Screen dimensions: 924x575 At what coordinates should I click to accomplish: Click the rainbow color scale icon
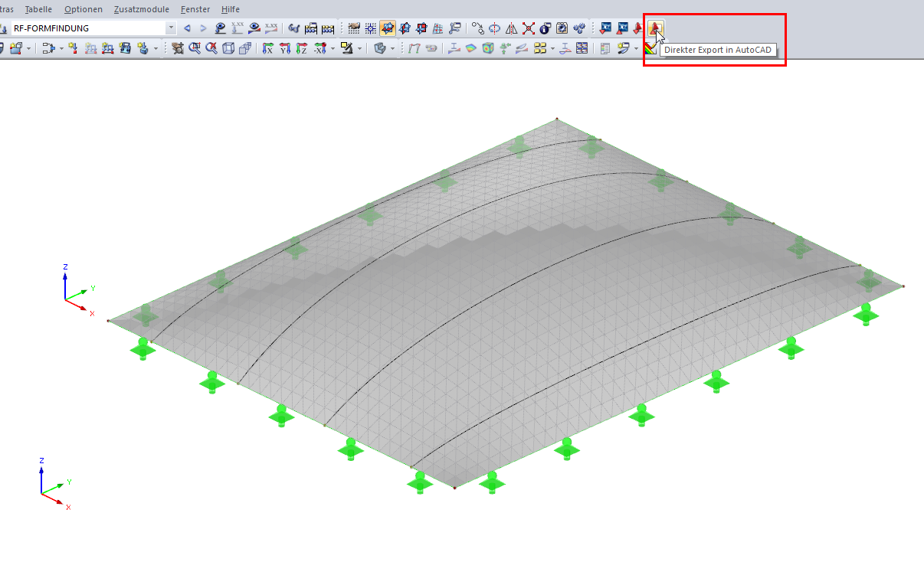tap(651, 48)
